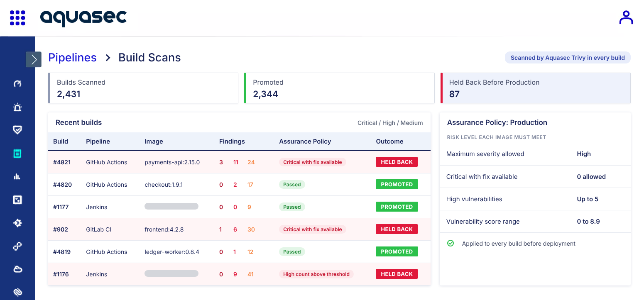Open the bar chart icon in sidebar
644x300 pixels.
point(17,177)
